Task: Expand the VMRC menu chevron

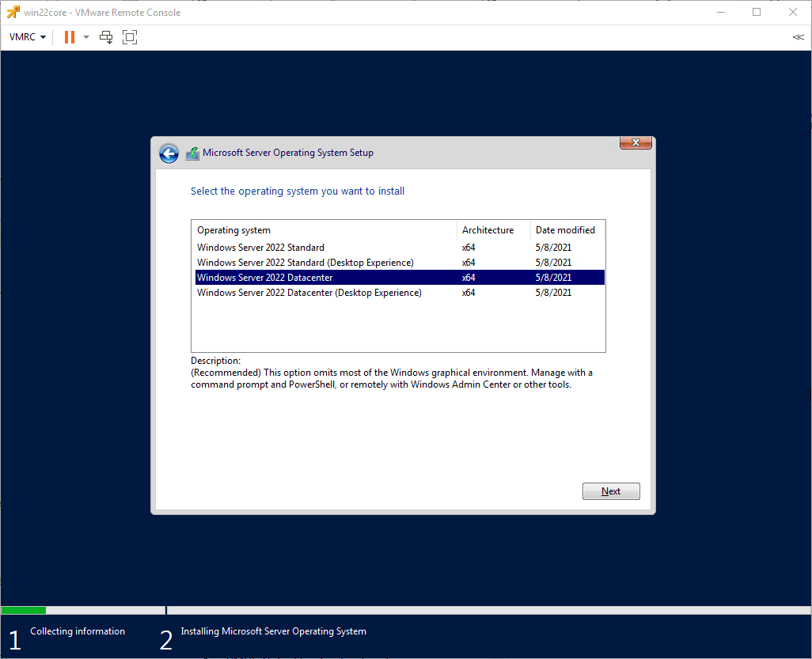Action: 44,36
